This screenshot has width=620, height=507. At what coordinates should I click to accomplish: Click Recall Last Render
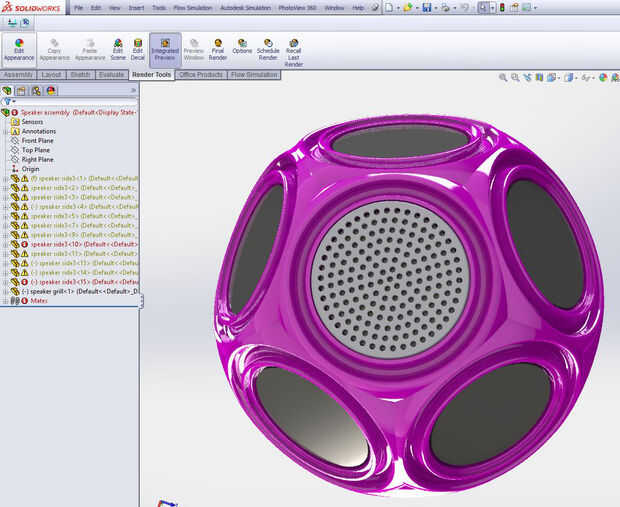[293, 53]
